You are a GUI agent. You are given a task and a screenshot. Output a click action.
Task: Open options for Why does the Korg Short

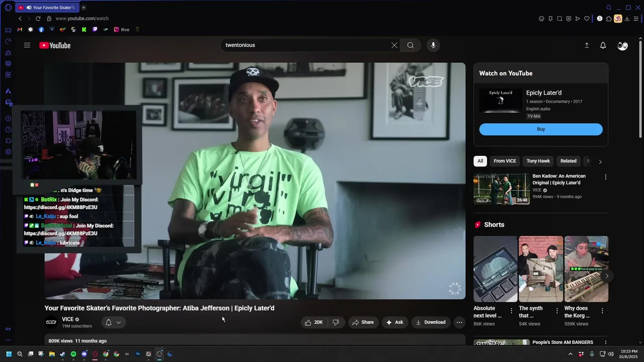[x=602, y=311]
